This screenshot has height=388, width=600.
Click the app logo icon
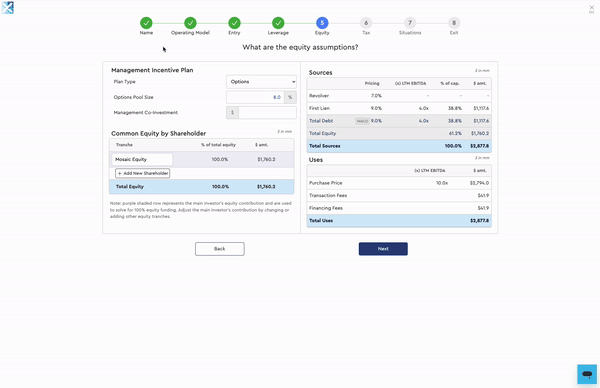click(7, 8)
